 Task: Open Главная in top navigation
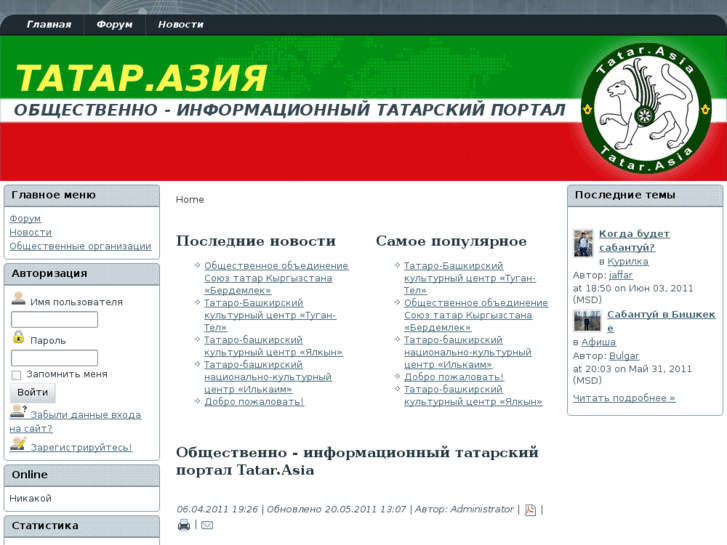(49, 25)
